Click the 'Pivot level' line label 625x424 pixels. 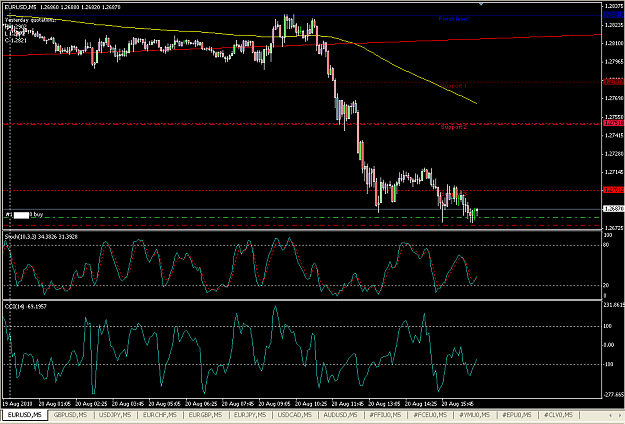(x=453, y=19)
